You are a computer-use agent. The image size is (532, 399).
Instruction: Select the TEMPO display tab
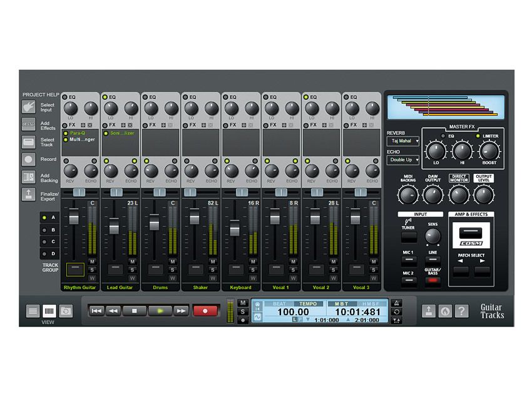[x=308, y=304]
